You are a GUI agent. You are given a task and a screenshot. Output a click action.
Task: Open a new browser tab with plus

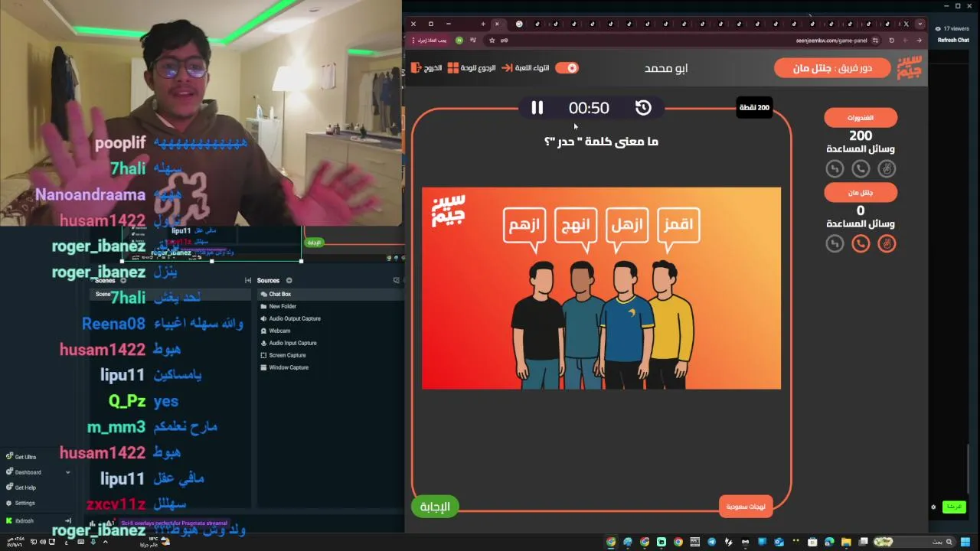click(x=483, y=24)
